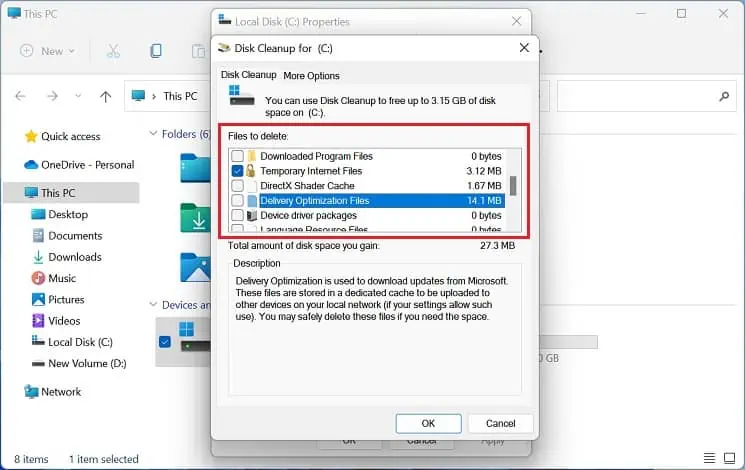The image size is (745, 470).
Task: Select the Disk Cleanup tab
Action: (x=248, y=75)
